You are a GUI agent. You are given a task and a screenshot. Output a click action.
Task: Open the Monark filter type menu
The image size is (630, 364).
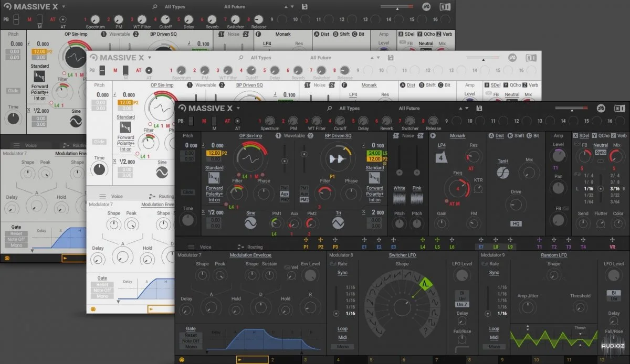pyautogui.click(x=457, y=136)
